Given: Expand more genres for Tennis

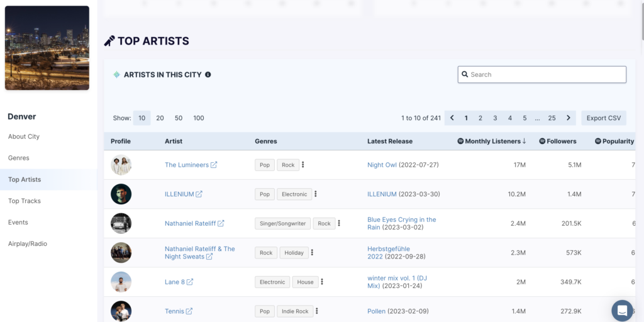Looking at the screenshot, I should click(317, 311).
